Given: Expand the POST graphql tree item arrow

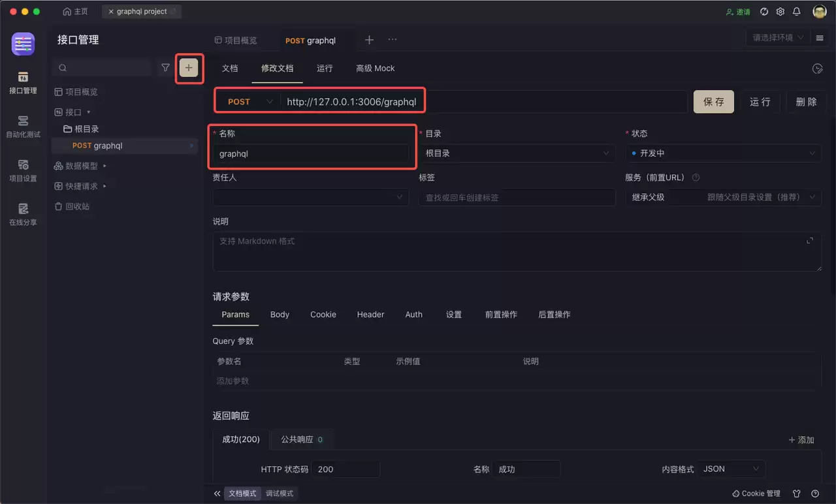Looking at the screenshot, I should point(191,146).
